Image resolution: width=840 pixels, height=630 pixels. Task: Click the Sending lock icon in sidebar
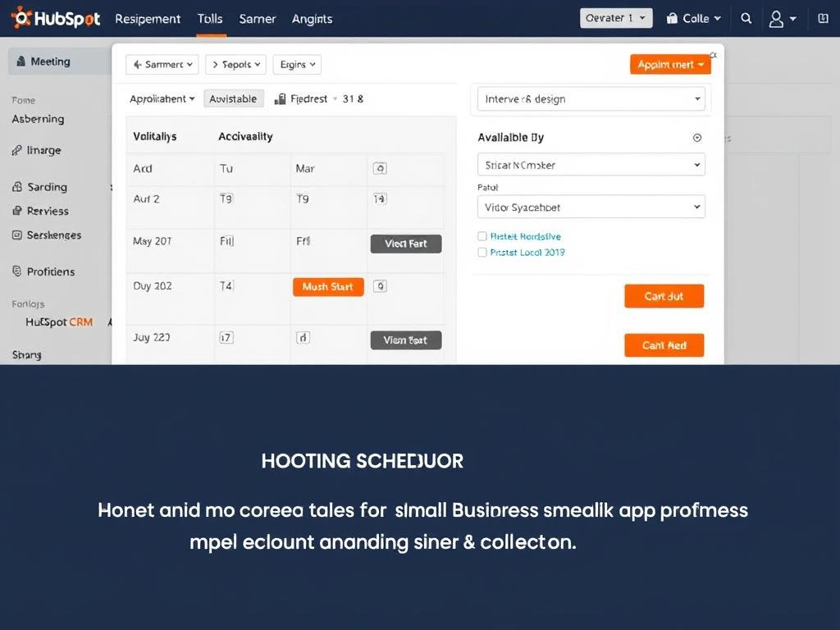20,186
